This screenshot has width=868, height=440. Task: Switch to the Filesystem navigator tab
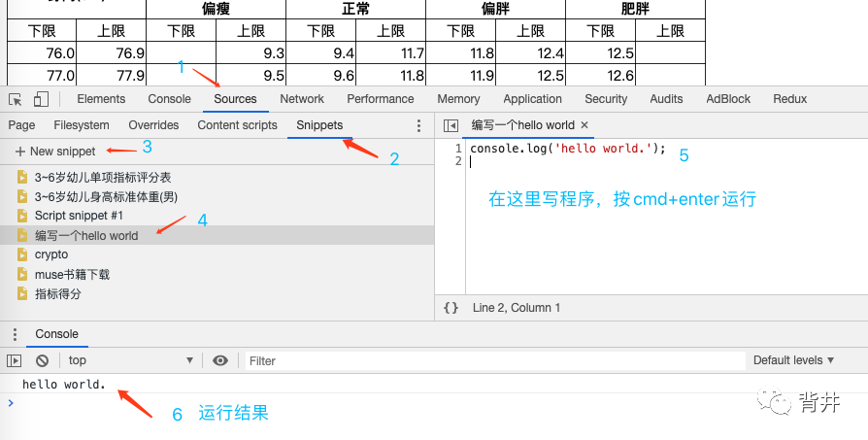tap(82, 125)
